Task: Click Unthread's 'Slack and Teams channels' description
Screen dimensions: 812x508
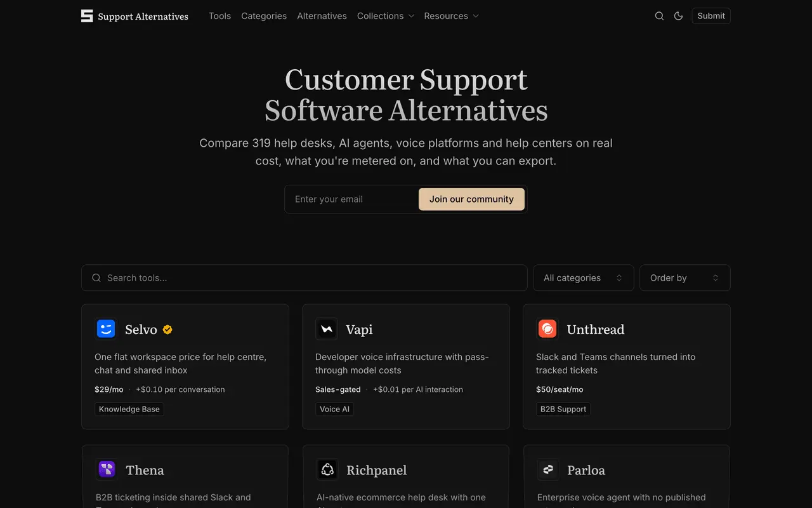Action: (x=615, y=363)
